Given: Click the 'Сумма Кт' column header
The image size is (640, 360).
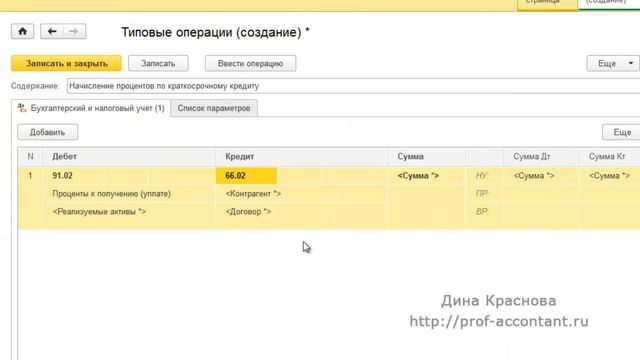Looking at the screenshot, I should click(610, 157).
